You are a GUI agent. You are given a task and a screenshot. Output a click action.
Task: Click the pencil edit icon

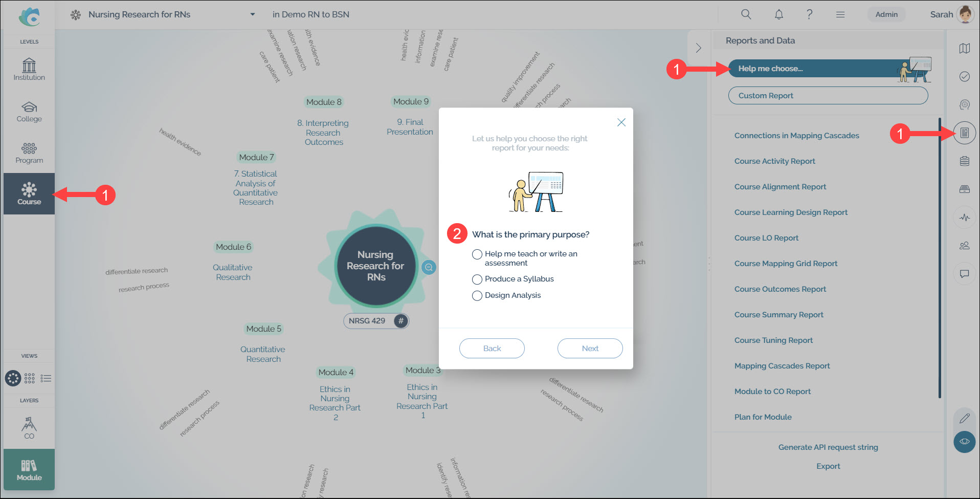(x=965, y=418)
